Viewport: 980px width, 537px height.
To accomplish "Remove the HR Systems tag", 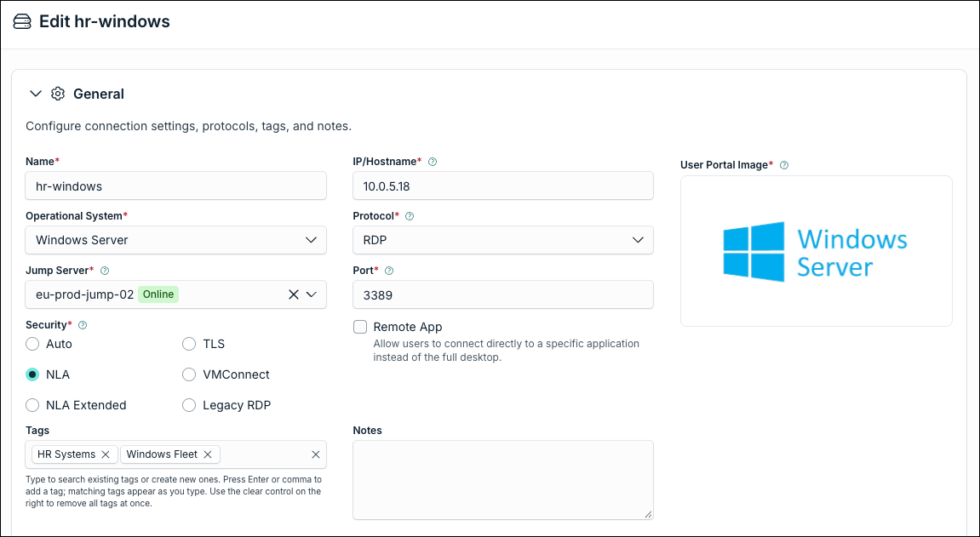I will click(x=106, y=454).
